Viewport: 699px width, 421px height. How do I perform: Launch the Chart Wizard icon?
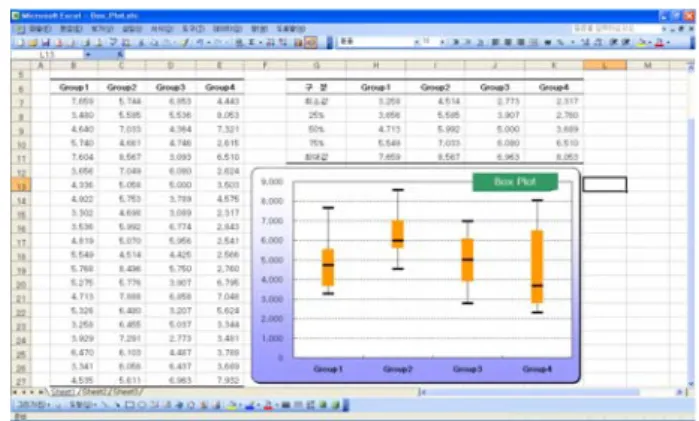pos(298,42)
